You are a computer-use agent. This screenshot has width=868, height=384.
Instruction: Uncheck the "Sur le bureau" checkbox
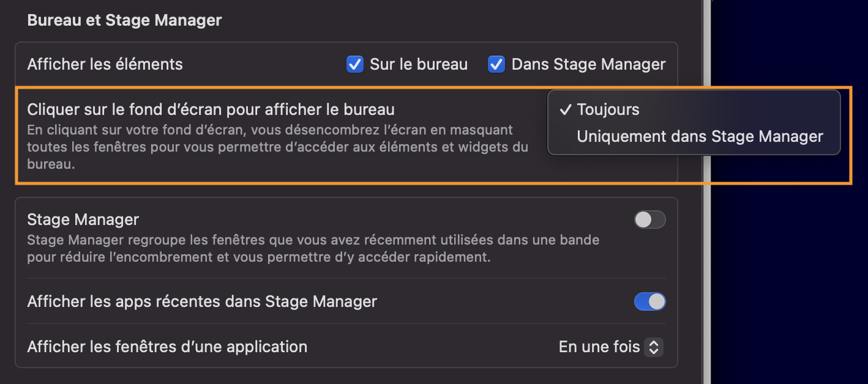[355, 64]
